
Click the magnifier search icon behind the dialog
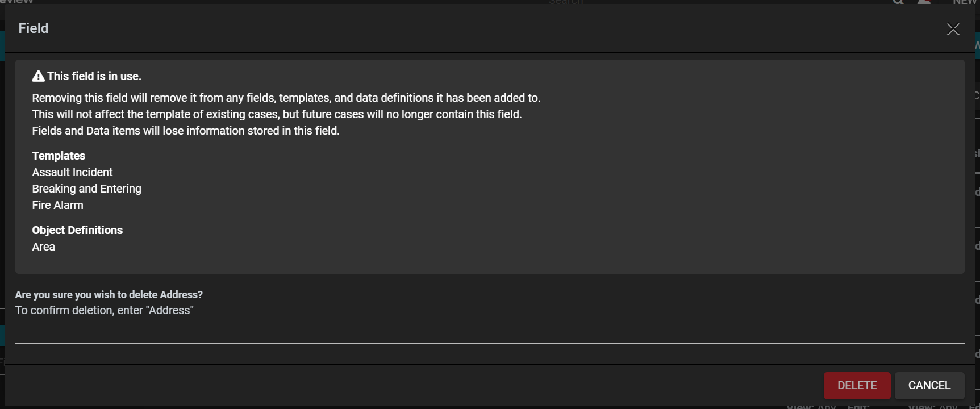click(898, 2)
